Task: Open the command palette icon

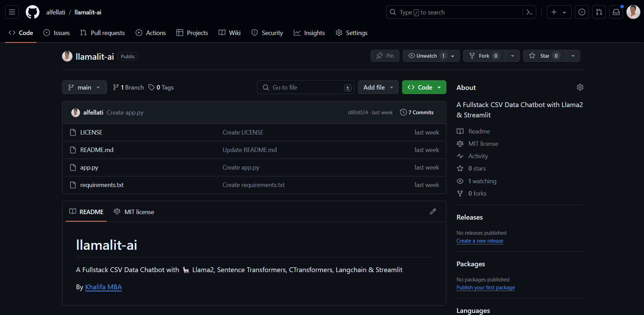Action: 529,12
